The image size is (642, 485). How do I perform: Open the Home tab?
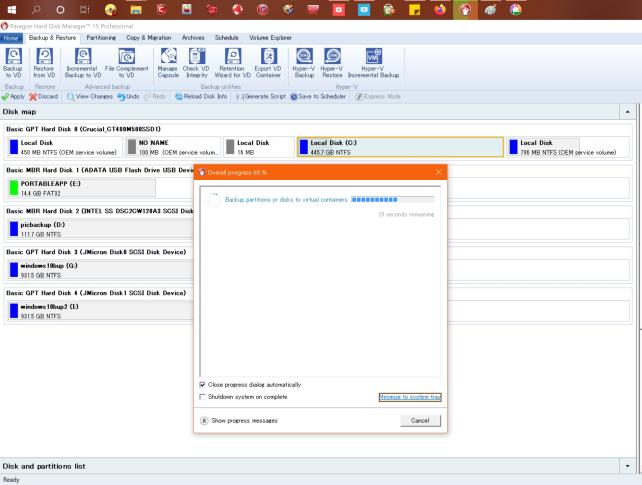tap(11, 38)
